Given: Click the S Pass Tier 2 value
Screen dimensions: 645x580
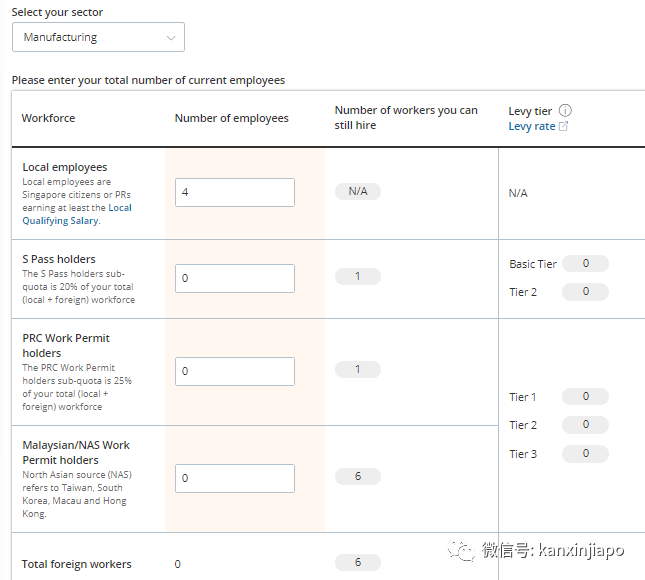Looking at the screenshot, I should tap(585, 292).
